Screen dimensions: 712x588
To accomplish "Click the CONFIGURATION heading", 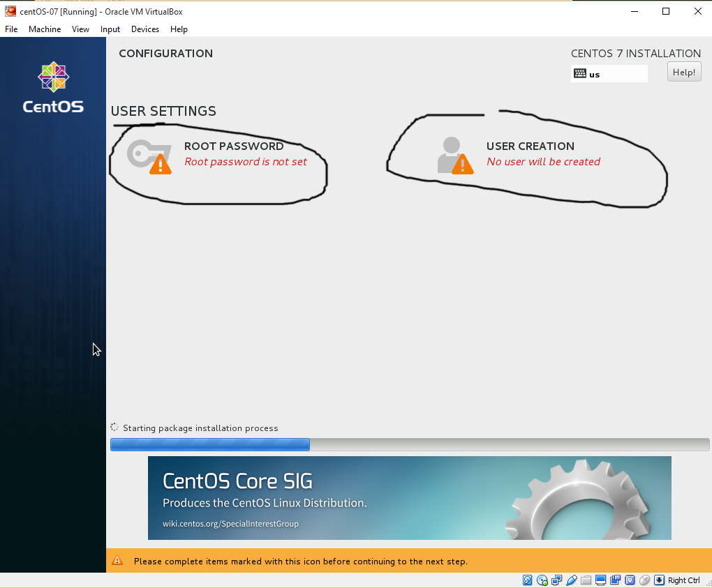I will (165, 54).
